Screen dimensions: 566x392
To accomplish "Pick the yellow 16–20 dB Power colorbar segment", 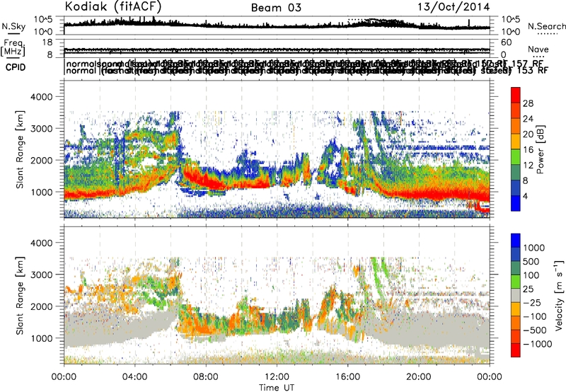I will coord(516,142).
